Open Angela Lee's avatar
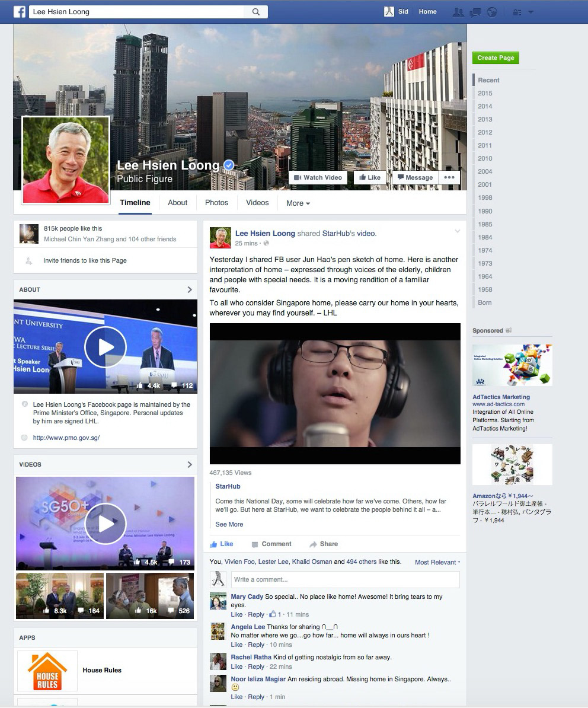Viewport: 588px width, 708px height. pyautogui.click(x=218, y=632)
